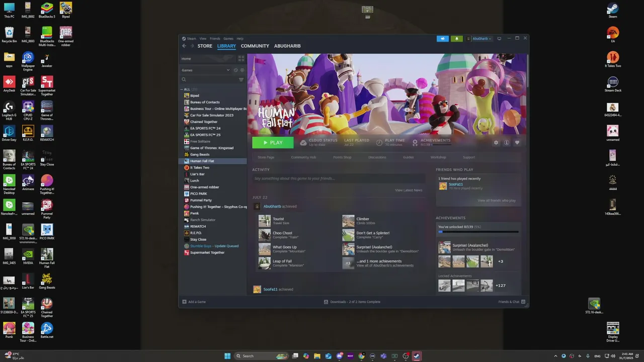Open Google Chrome from the taskbar
The height and width of the screenshot is (362, 644).
coord(361,356)
